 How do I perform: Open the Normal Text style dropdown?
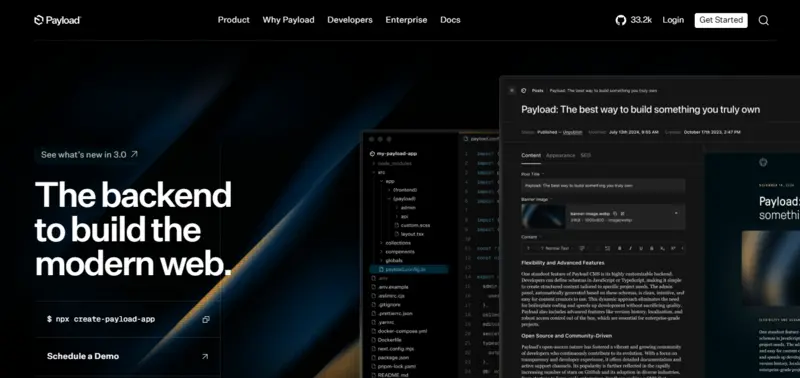point(556,248)
